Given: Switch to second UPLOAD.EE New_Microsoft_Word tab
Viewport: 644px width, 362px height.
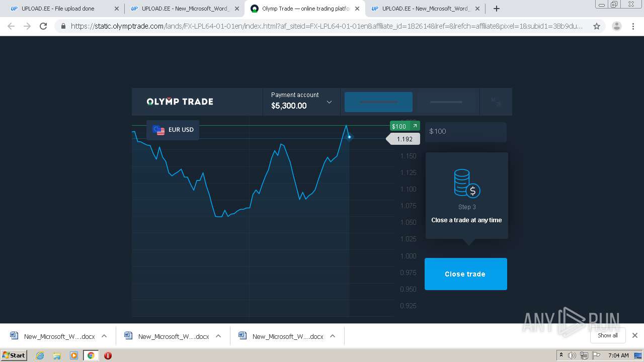Looking at the screenshot, I should 180,9.
